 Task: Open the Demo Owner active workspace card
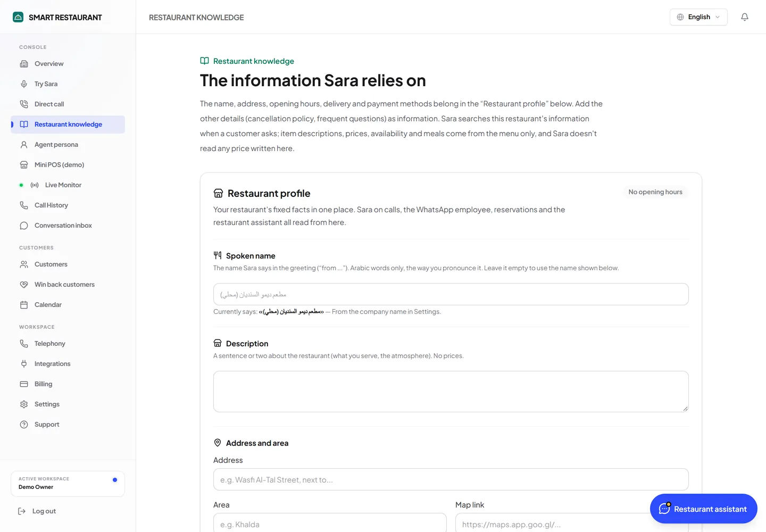[x=68, y=484]
